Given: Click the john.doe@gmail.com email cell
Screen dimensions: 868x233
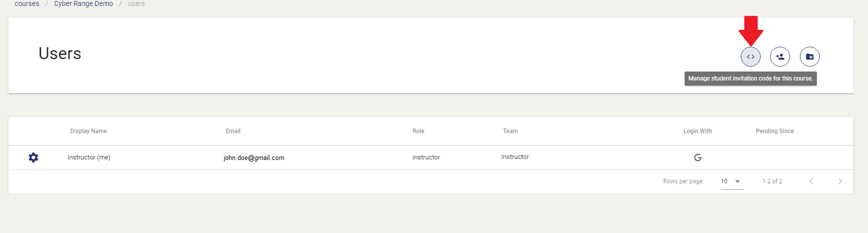Looking at the screenshot, I should (x=254, y=158).
